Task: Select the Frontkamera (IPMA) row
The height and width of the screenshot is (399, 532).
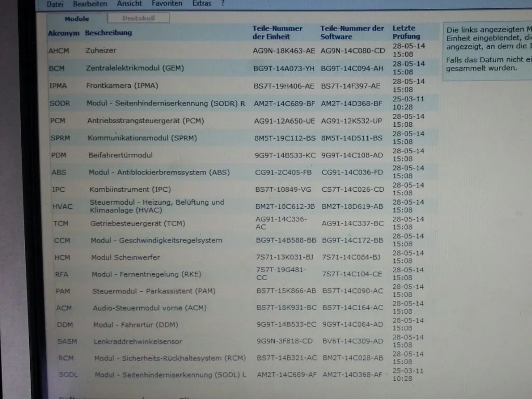Action: (x=122, y=86)
